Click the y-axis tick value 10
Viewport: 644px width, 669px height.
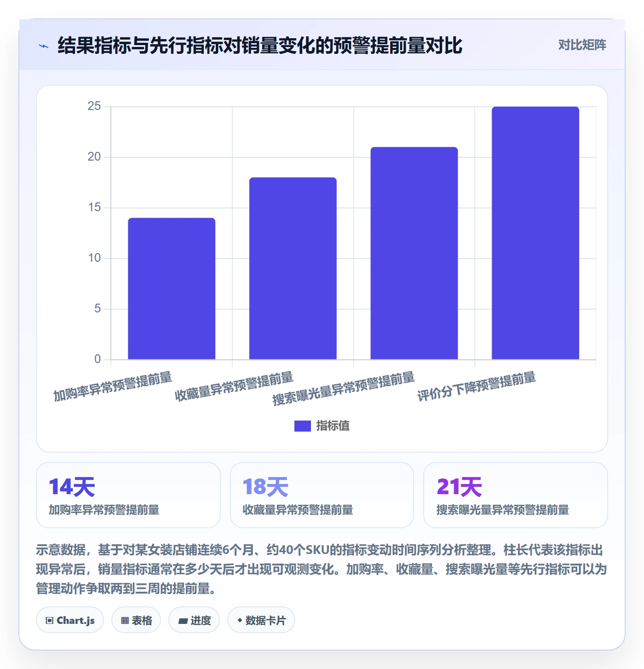(x=94, y=258)
